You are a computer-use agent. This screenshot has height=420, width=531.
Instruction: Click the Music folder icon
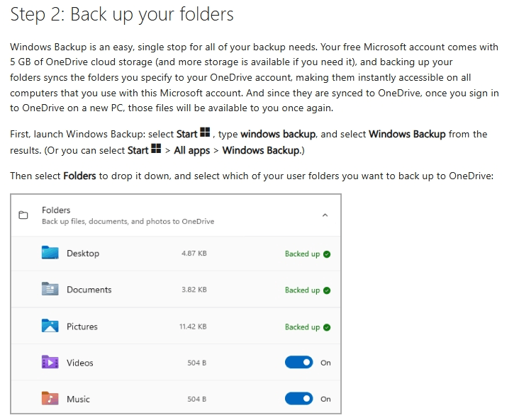point(50,398)
